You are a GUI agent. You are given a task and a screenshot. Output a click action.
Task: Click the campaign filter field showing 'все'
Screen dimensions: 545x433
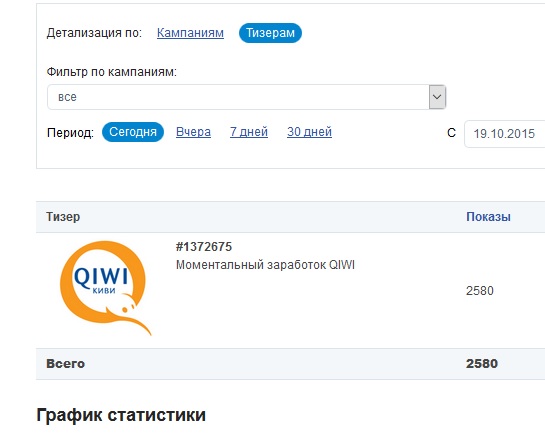coord(246,97)
